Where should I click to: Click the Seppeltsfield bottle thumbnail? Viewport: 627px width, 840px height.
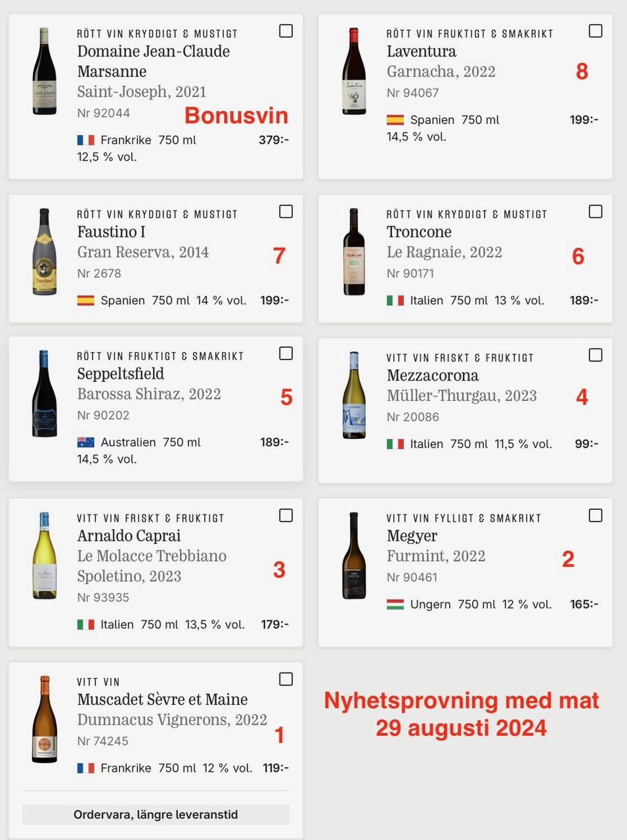(x=44, y=394)
